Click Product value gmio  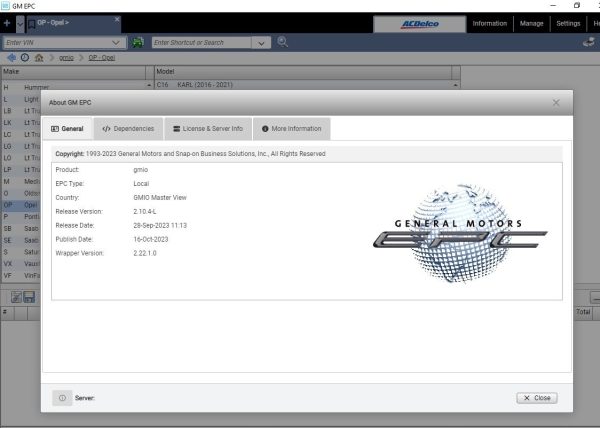(x=140, y=170)
